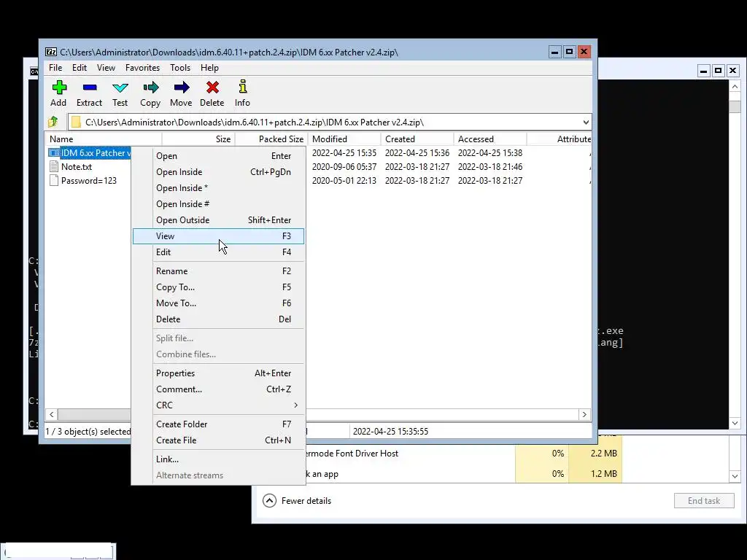
Task: Go up one folder level icon
Action: coord(53,122)
